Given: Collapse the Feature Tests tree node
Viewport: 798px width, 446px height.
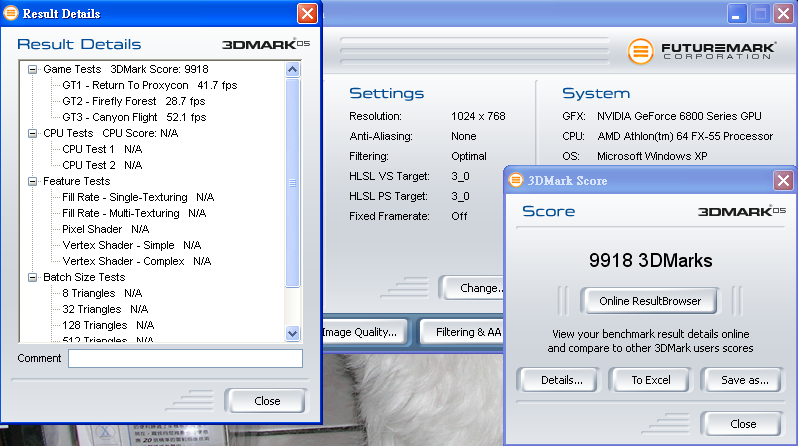Looking at the screenshot, I should [33, 181].
